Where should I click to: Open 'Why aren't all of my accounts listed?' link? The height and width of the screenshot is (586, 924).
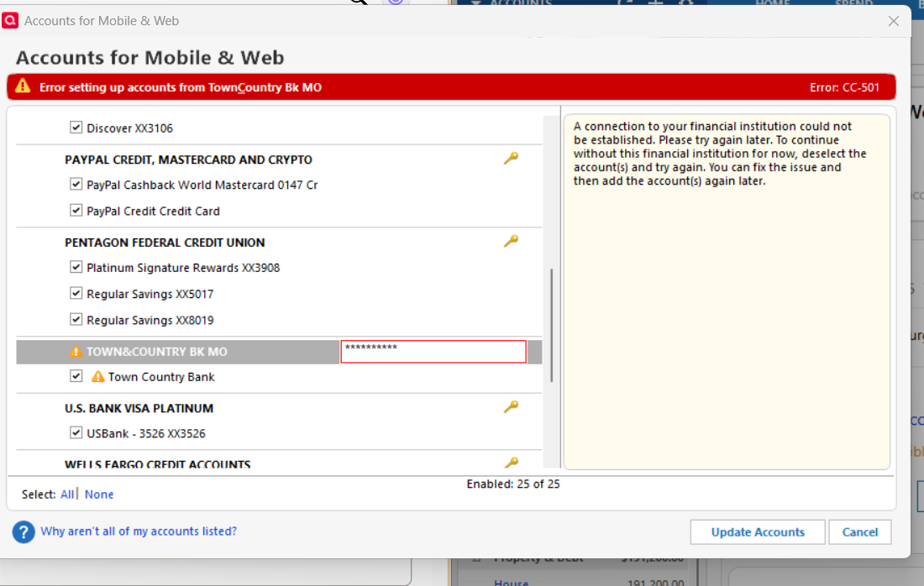pos(139,531)
